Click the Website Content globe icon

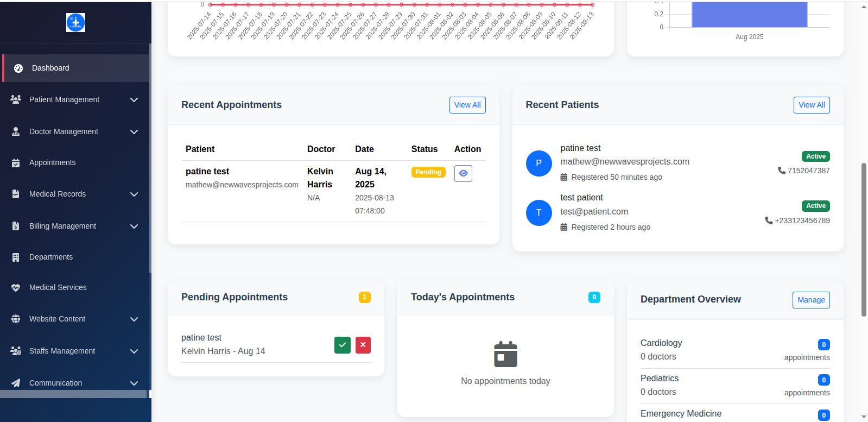tap(16, 319)
